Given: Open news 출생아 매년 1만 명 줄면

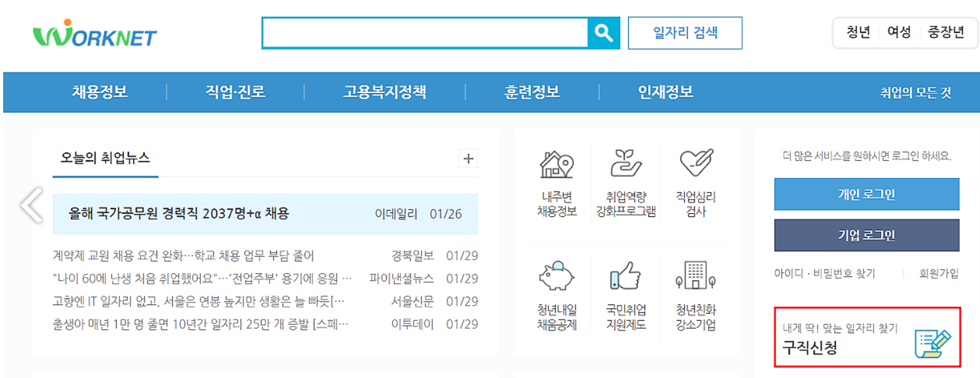Looking at the screenshot, I should [x=200, y=324].
